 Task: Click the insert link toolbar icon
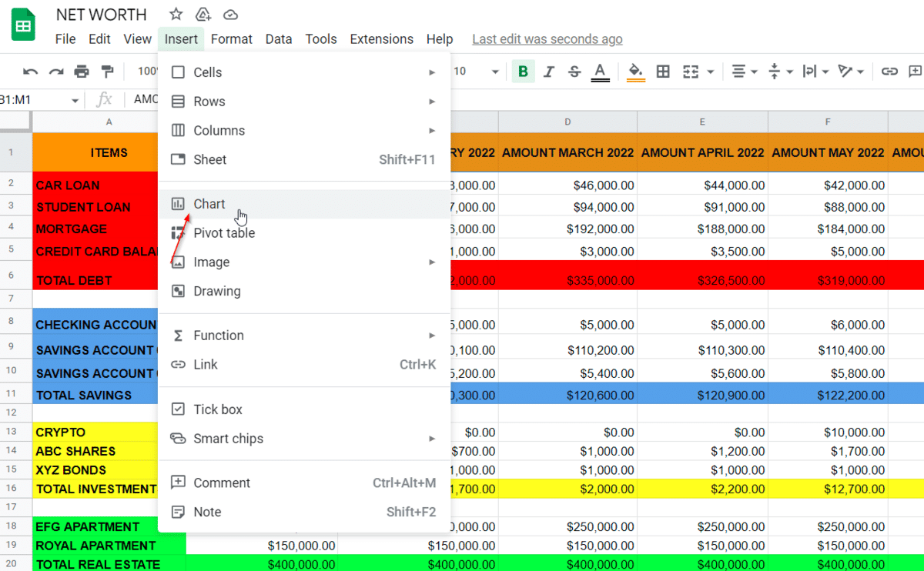889,72
